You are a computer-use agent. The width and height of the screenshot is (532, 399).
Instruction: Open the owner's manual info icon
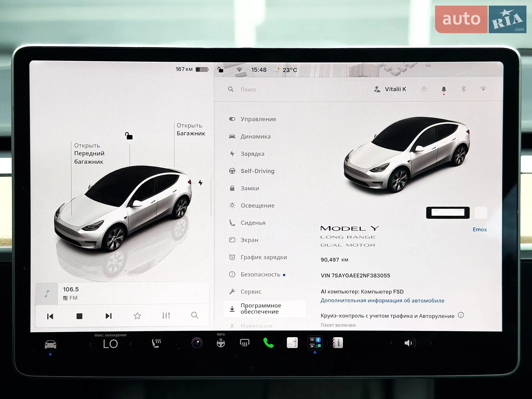[x=338, y=343]
